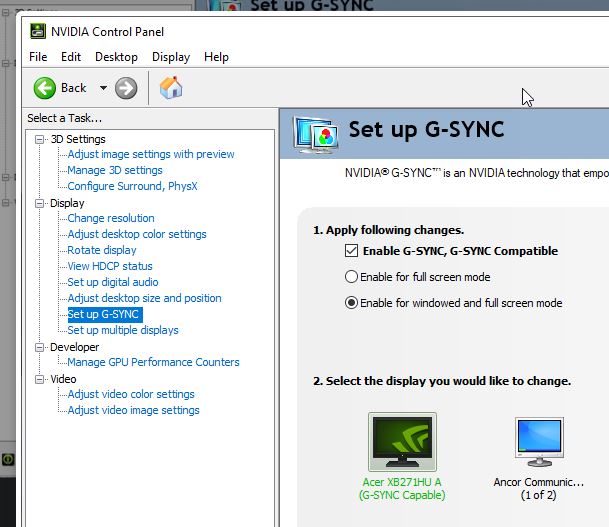Click the Developer category label
Image resolution: width=609 pixels, height=527 pixels.
click(75, 347)
